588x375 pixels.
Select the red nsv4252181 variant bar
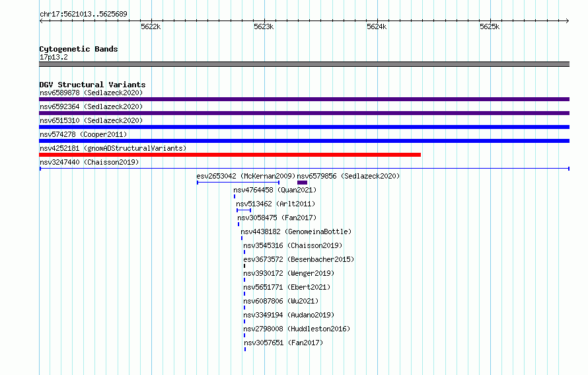point(230,155)
